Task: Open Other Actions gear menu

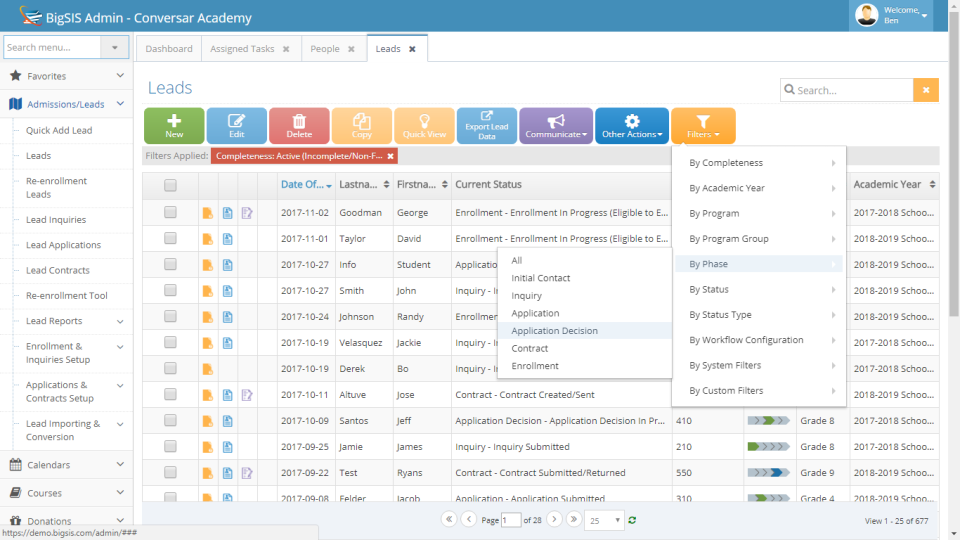Action: [x=632, y=126]
